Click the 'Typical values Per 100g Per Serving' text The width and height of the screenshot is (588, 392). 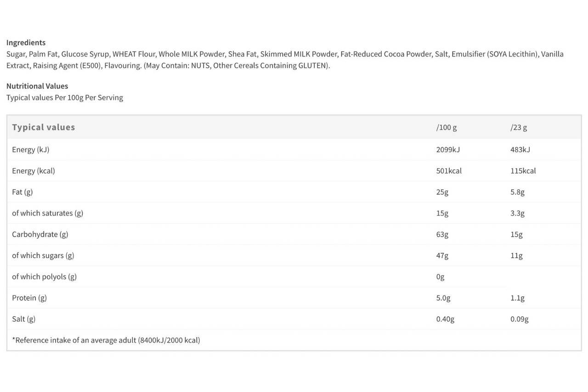click(x=65, y=97)
